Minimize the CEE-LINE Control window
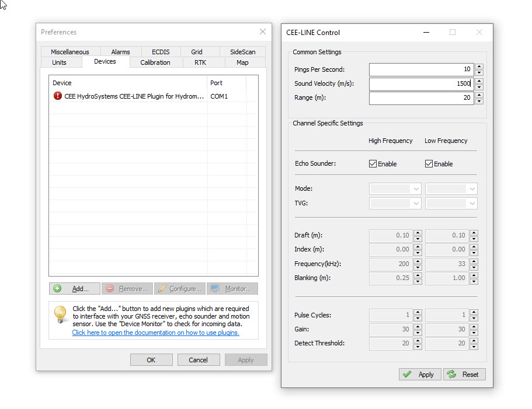Image resolution: width=532 pixels, height=409 pixels. click(426, 32)
